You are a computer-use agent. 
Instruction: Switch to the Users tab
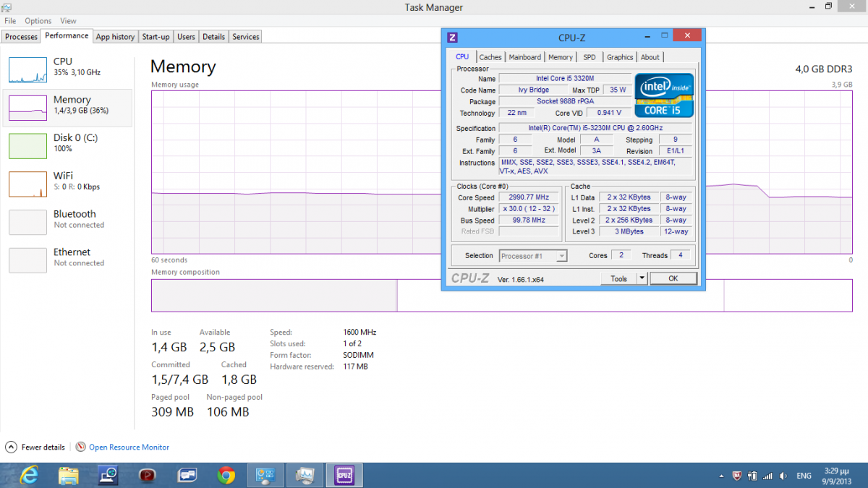pyautogui.click(x=186, y=37)
